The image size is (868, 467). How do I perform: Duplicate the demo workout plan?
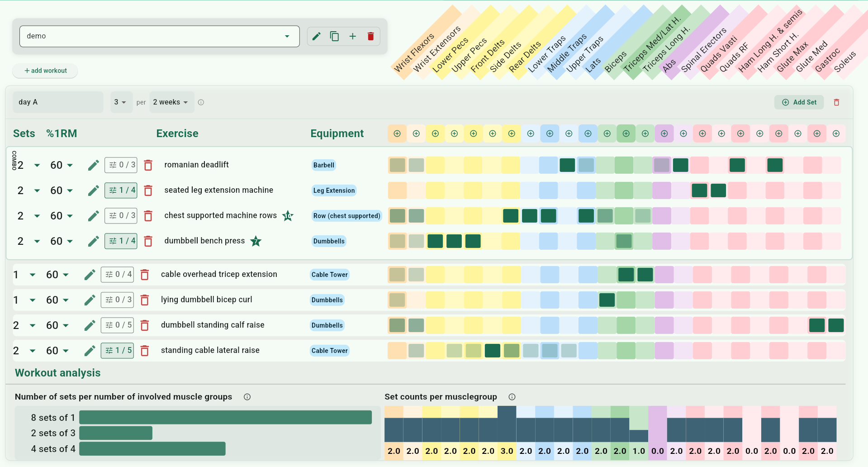point(335,36)
